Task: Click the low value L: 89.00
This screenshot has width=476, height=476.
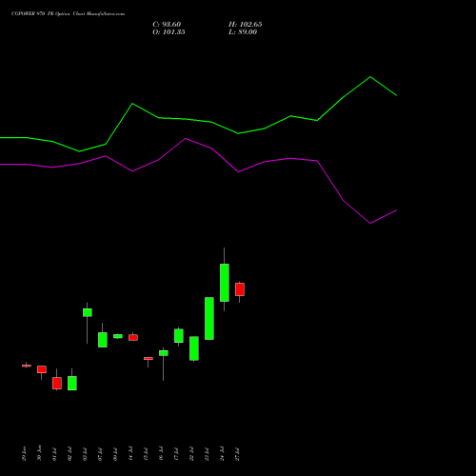Action: [x=243, y=32]
